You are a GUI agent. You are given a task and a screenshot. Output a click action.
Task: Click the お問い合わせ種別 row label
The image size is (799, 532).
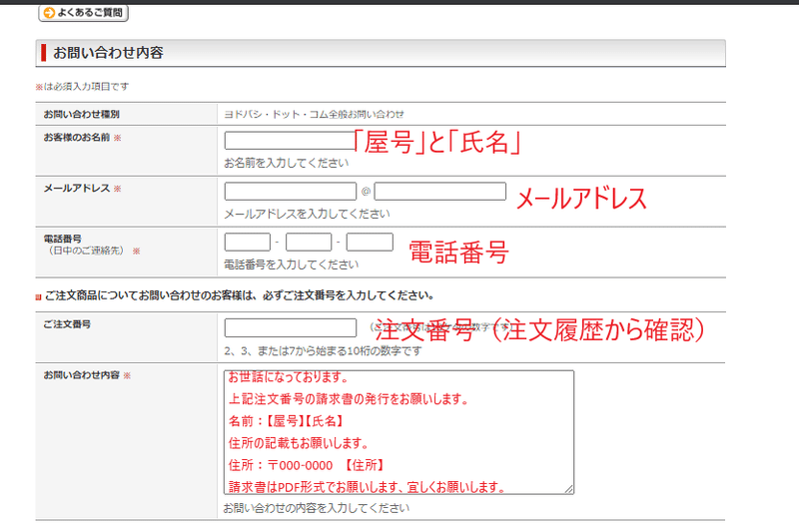pos(82,114)
